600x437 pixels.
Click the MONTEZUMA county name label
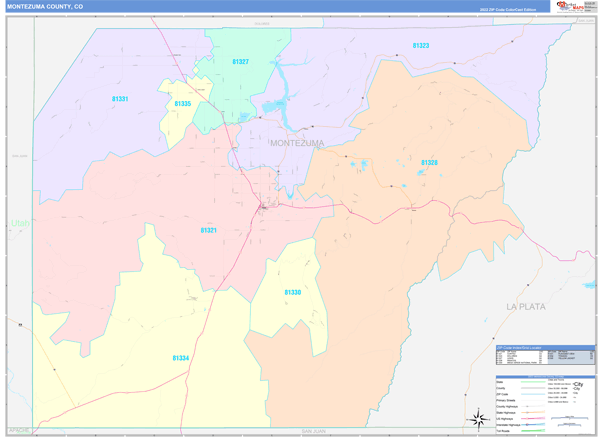coord(297,144)
